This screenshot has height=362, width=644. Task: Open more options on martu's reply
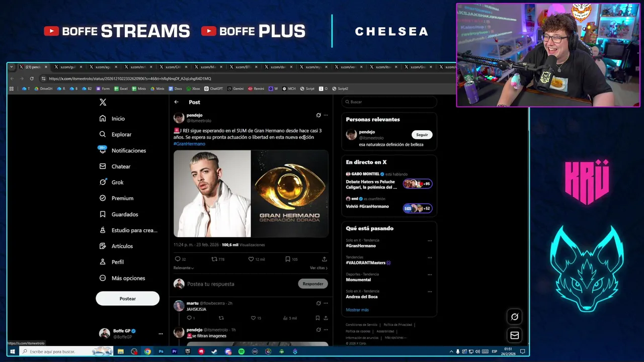tap(326, 303)
